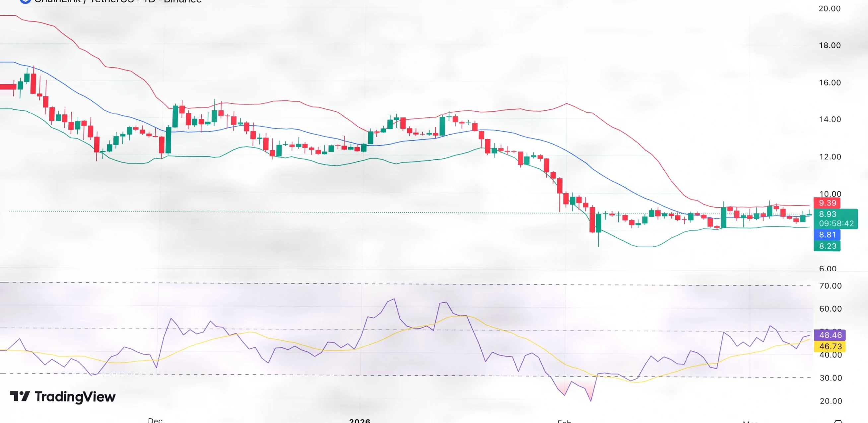Click the green 8.23 lower band label
The width and height of the screenshot is (868, 423).
click(x=827, y=246)
